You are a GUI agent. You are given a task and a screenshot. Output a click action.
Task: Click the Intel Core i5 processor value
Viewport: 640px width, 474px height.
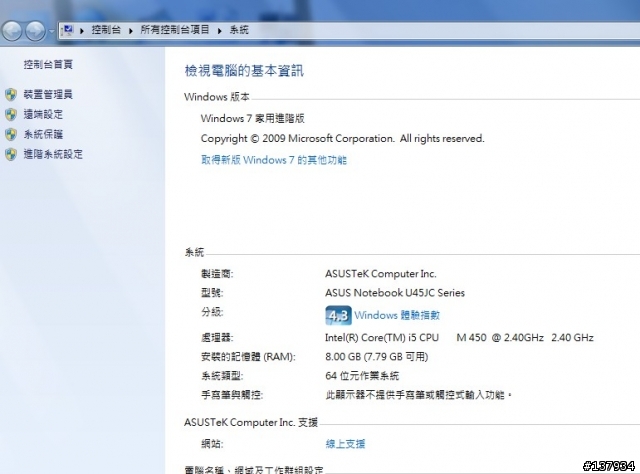pos(459,338)
